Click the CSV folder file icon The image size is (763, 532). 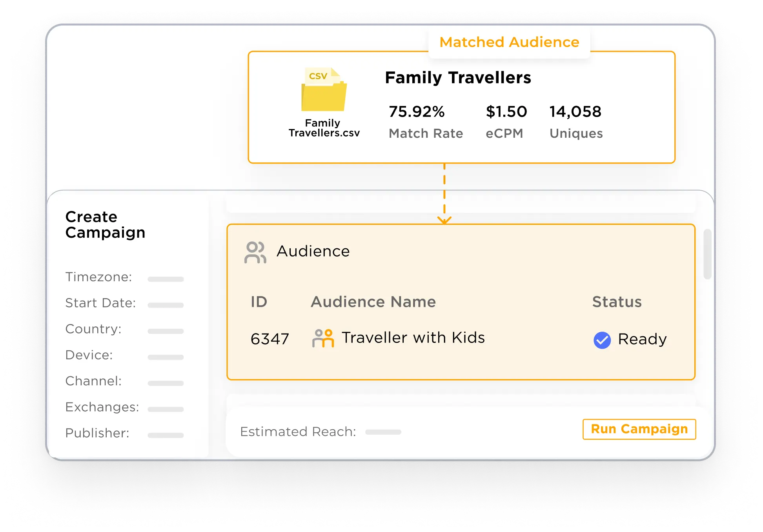coord(324,90)
